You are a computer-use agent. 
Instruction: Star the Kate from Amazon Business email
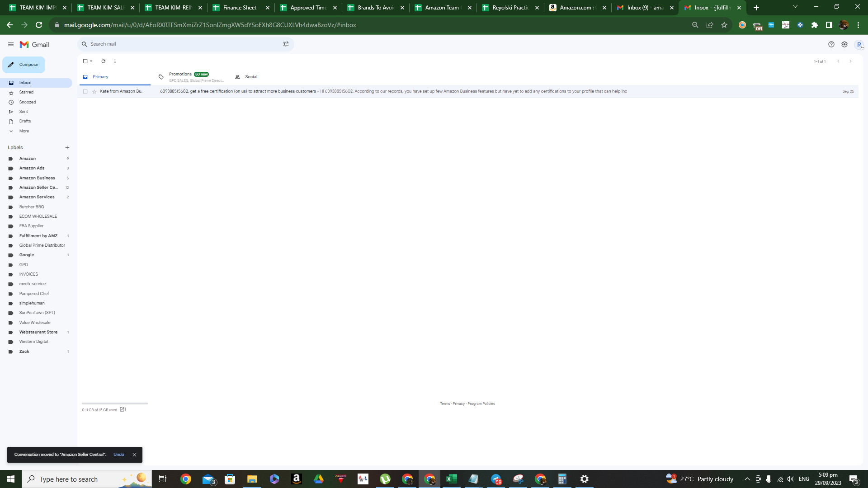[94, 91]
